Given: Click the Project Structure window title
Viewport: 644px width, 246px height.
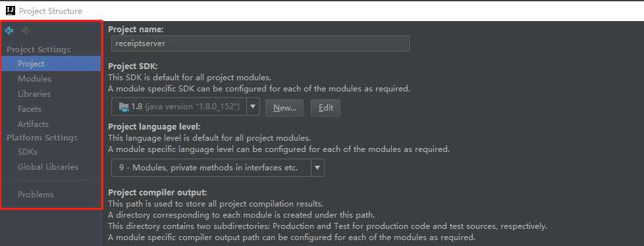Looking at the screenshot, I should click(x=51, y=11).
